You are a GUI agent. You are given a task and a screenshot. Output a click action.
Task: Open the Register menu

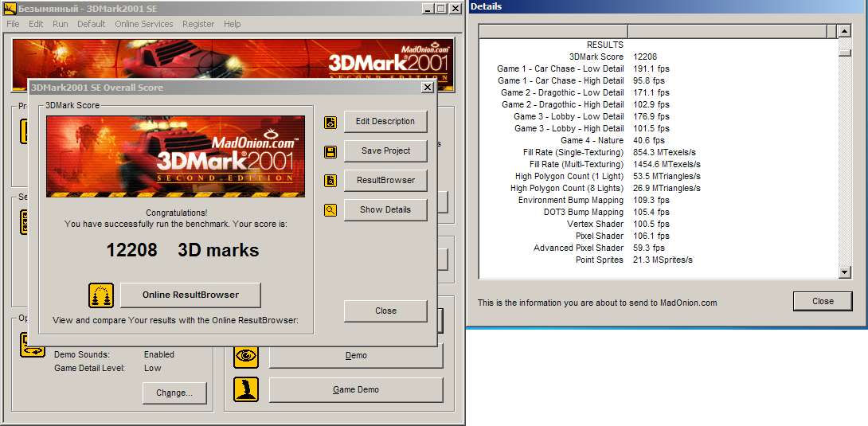pyautogui.click(x=198, y=24)
